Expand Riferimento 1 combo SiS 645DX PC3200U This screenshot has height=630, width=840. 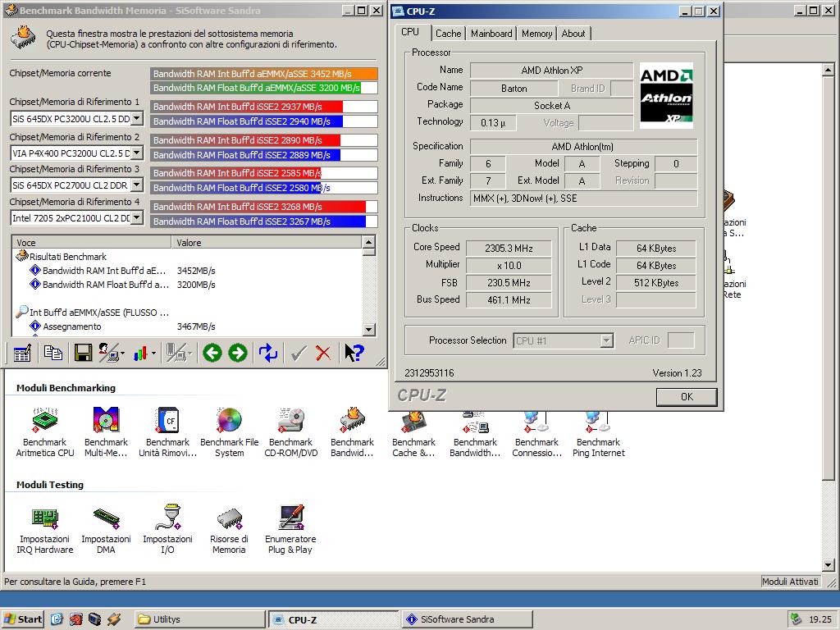point(137,118)
